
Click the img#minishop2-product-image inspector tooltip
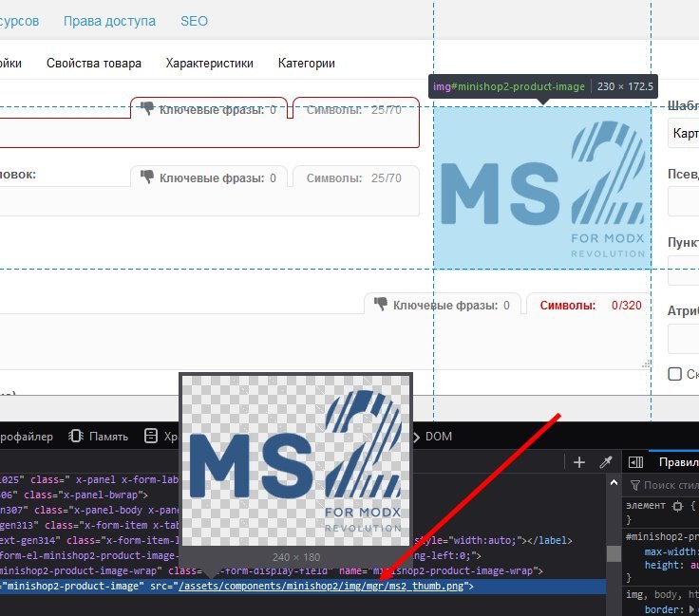point(543,86)
